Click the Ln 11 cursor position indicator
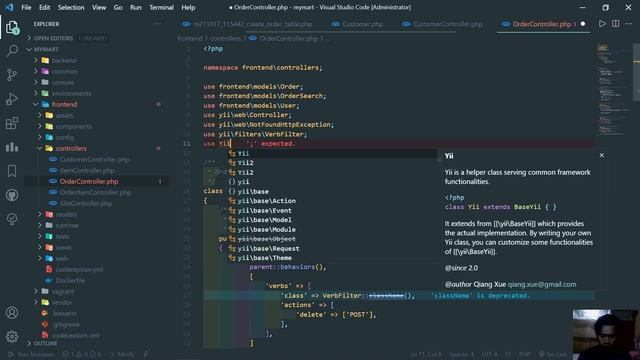 click(425, 354)
